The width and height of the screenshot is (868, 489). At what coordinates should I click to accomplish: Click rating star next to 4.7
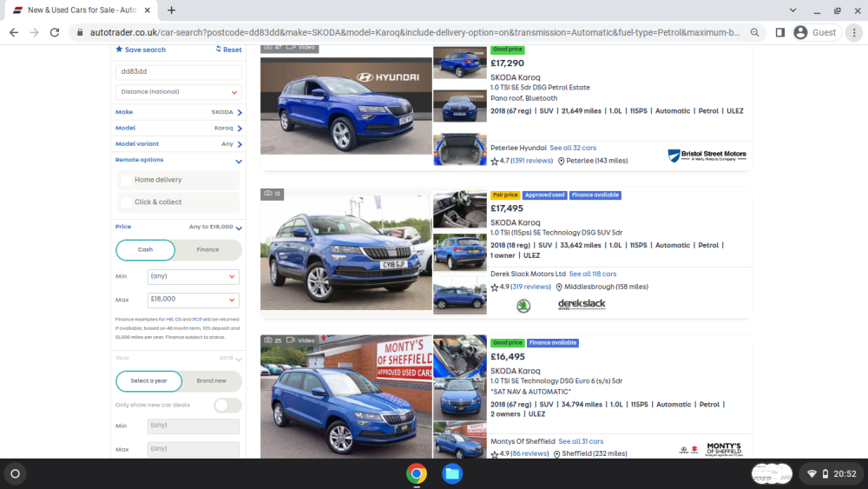point(495,162)
